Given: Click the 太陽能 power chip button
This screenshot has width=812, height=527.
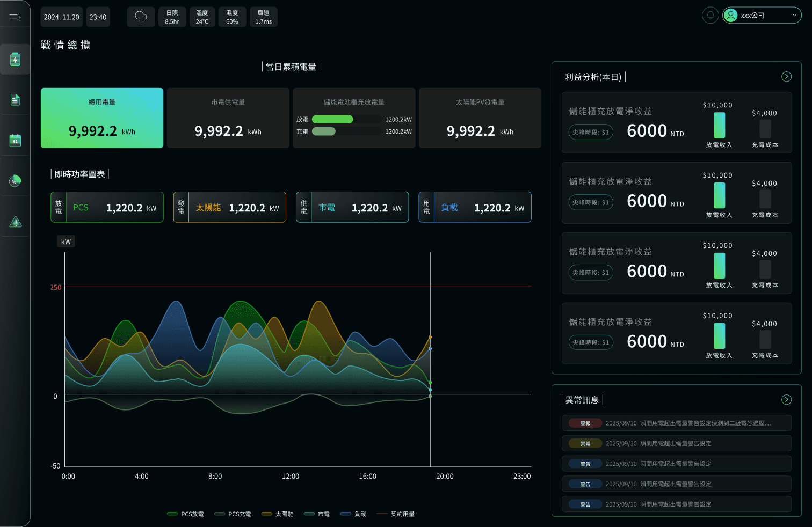Looking at the screenshot, I should pyautogui.click(x=229, y=207).
